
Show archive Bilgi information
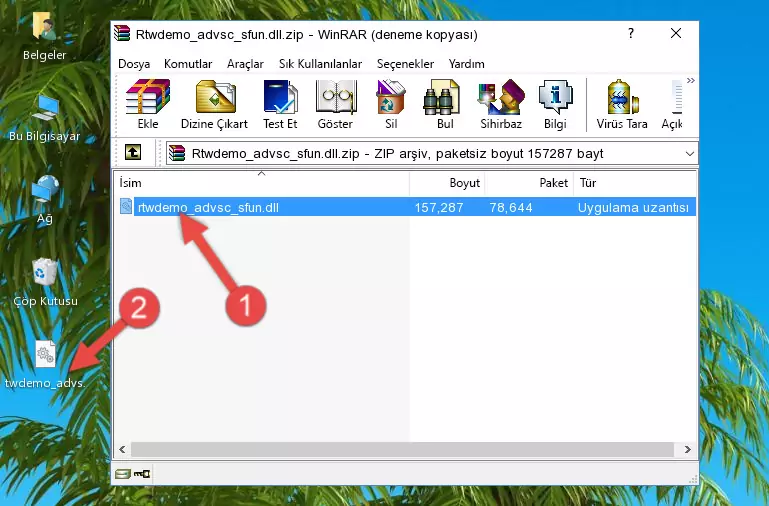555,104
